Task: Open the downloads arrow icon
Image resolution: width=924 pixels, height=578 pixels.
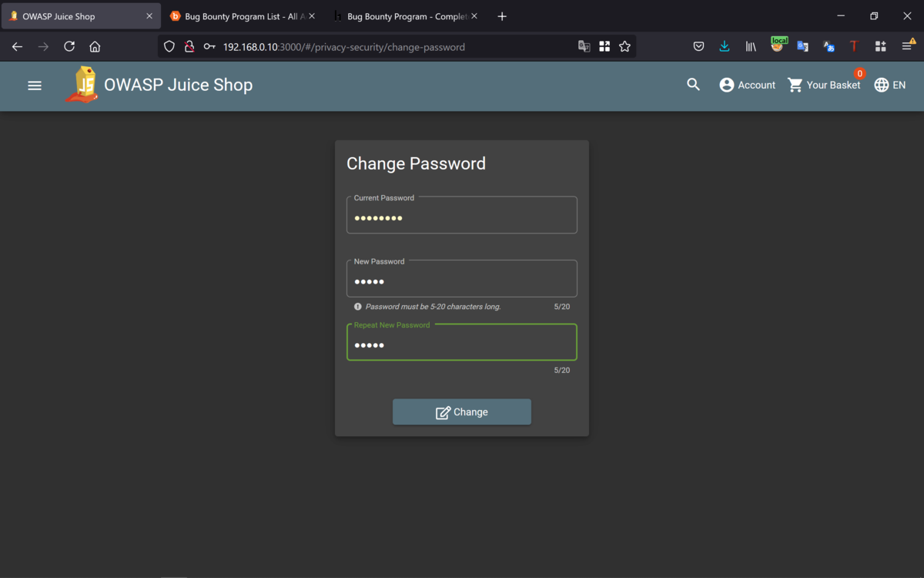Action: coord(725,47)
